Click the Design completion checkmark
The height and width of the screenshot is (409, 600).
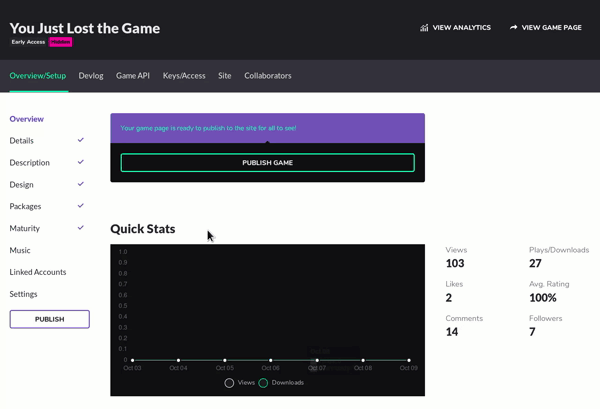click(x=81, y=184)
